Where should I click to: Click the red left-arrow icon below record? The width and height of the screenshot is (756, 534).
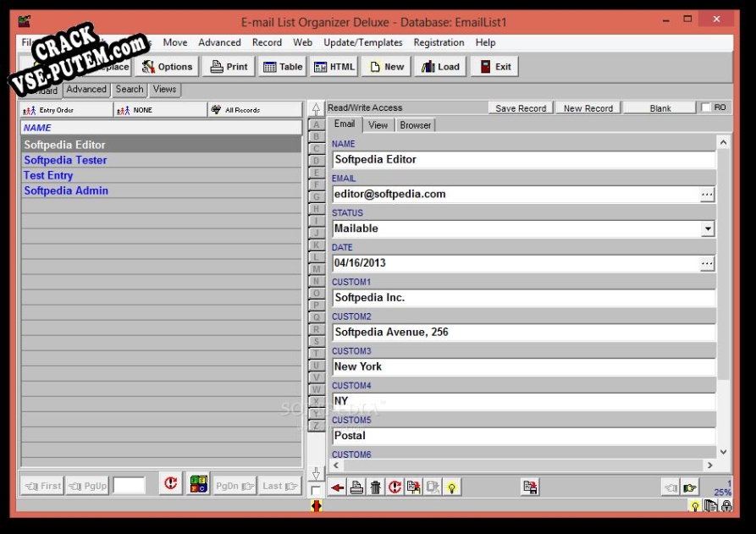tap(338, 487)
